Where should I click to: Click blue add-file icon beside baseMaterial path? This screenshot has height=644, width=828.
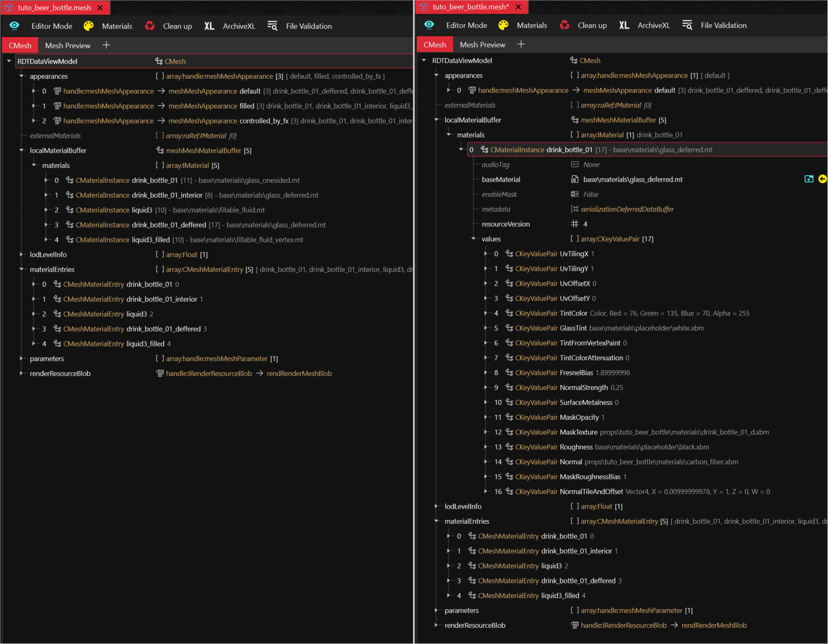point(809,179)
